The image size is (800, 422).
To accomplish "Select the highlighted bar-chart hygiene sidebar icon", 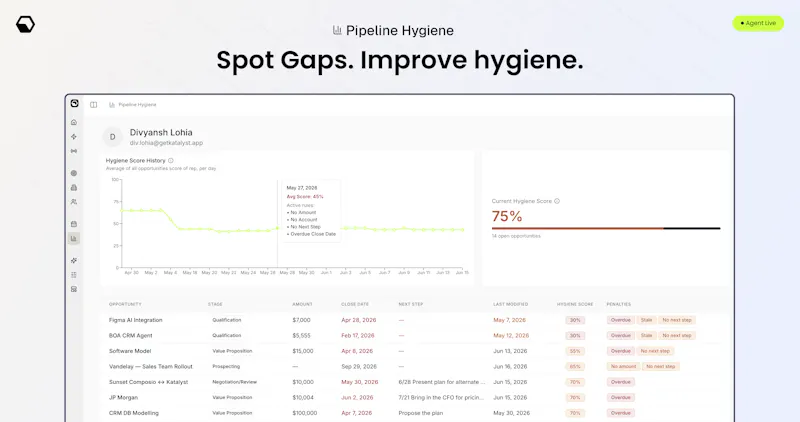I will 74,238.
